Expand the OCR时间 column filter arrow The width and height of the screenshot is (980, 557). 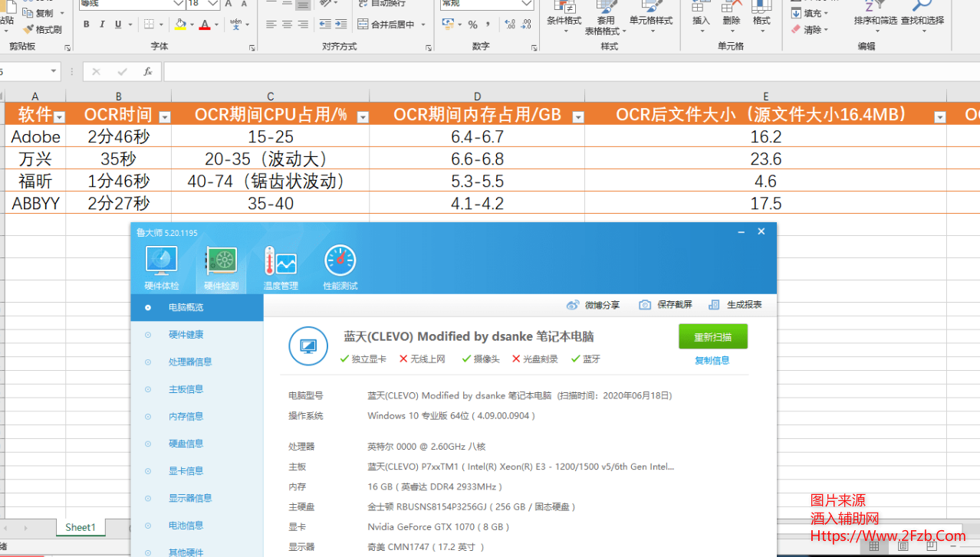[x=164, y=116]
